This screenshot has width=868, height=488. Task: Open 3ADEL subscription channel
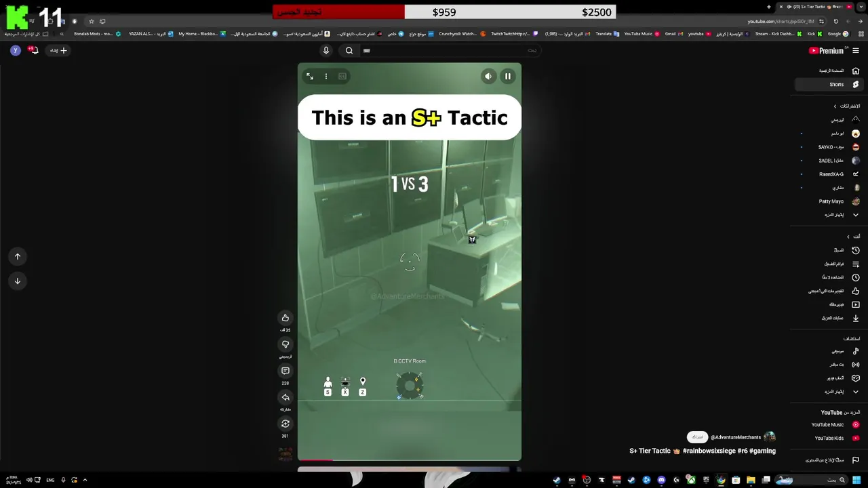(831, 161)
